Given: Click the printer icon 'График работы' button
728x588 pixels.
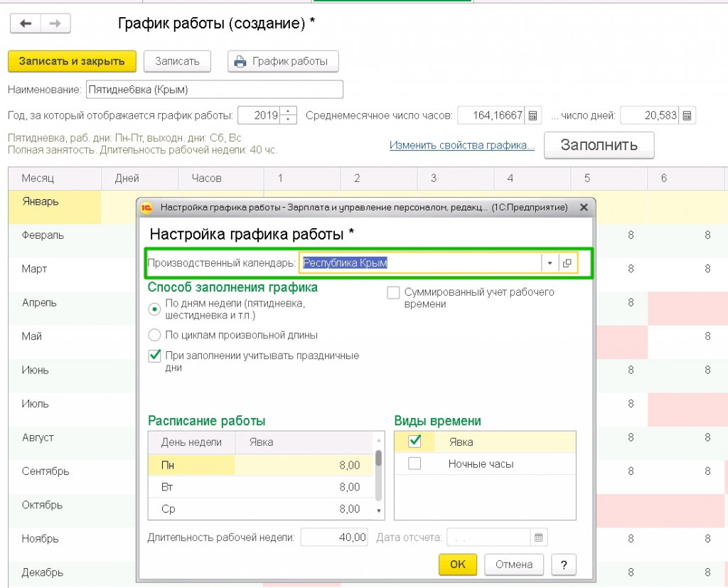Looking at the screenshot, I should point(283,61).
